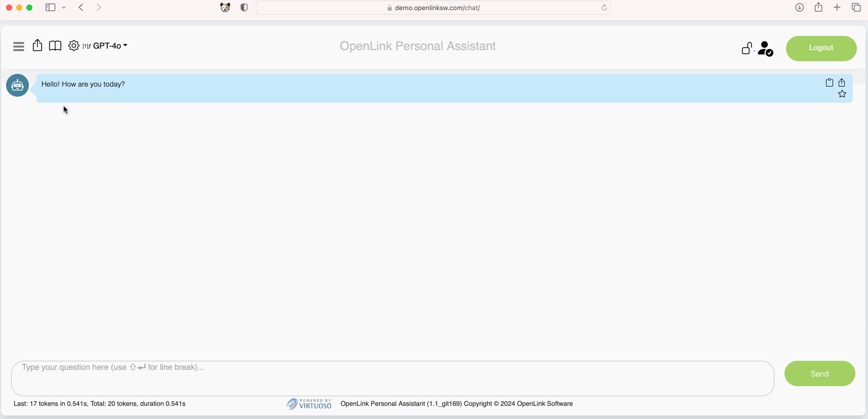Viewport: 868px width, 419px height.
Task: Open the hamburger menu in the chat header
Action: click(19, 47)
